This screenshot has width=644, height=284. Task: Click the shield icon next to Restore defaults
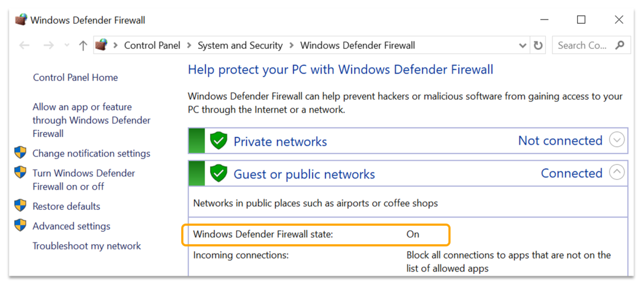tap(21, 206)
